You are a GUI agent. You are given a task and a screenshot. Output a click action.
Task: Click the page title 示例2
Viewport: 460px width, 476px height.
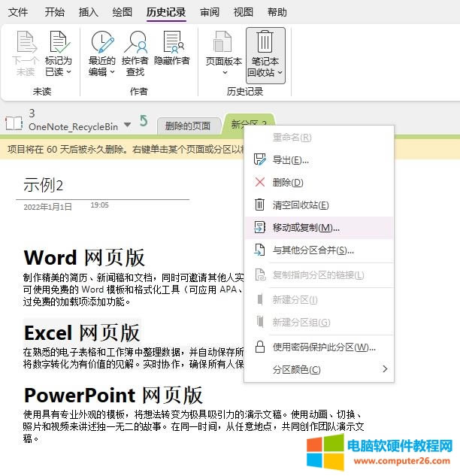point(44,185)
